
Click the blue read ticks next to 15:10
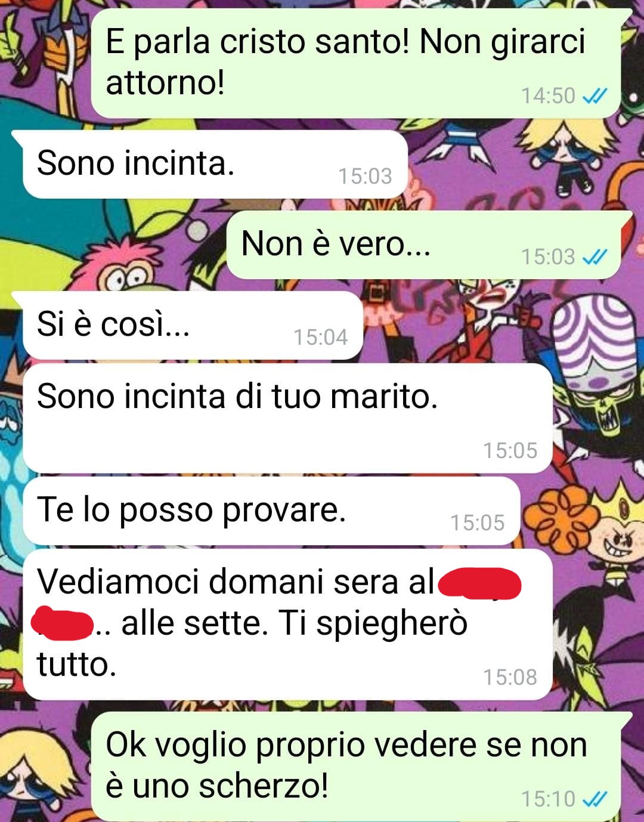point(595,799)
